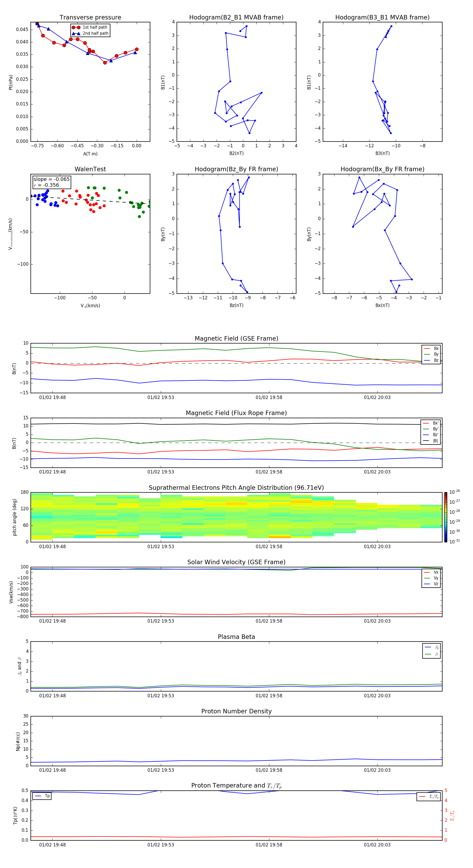
Task: Select the "Np(#/cc)" y-axis label
Action: (18, 741)
